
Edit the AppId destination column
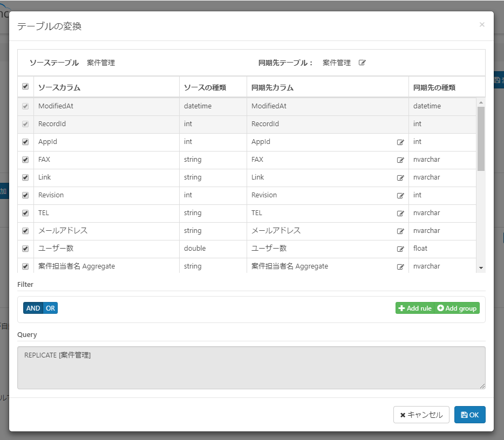click(x=400, y=142)
